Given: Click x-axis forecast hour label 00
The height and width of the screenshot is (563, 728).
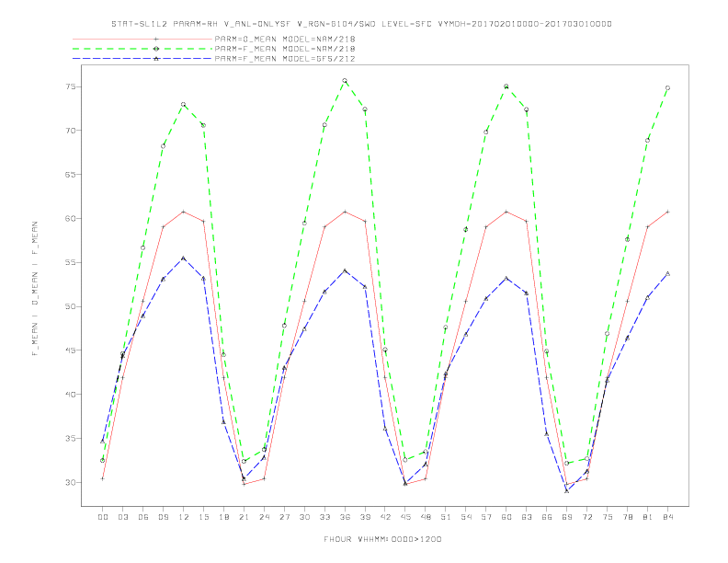Looking at the screenshot, I should (x=103, y=517).
